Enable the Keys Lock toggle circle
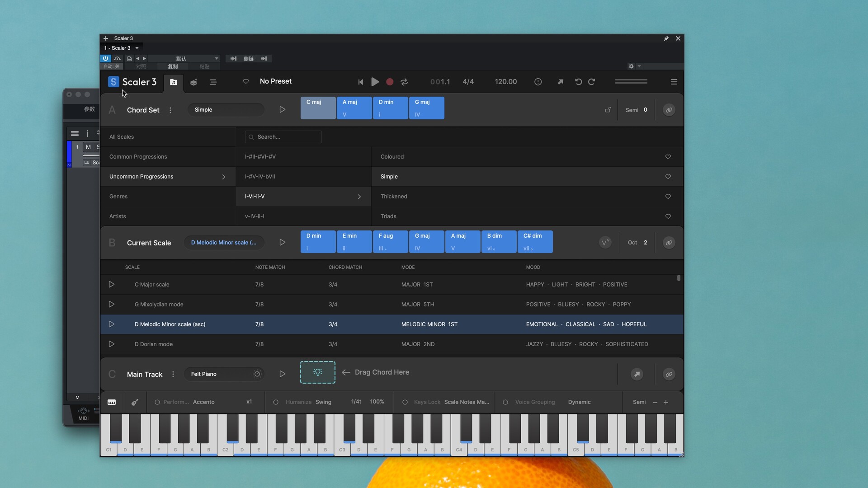 [405, 403]
